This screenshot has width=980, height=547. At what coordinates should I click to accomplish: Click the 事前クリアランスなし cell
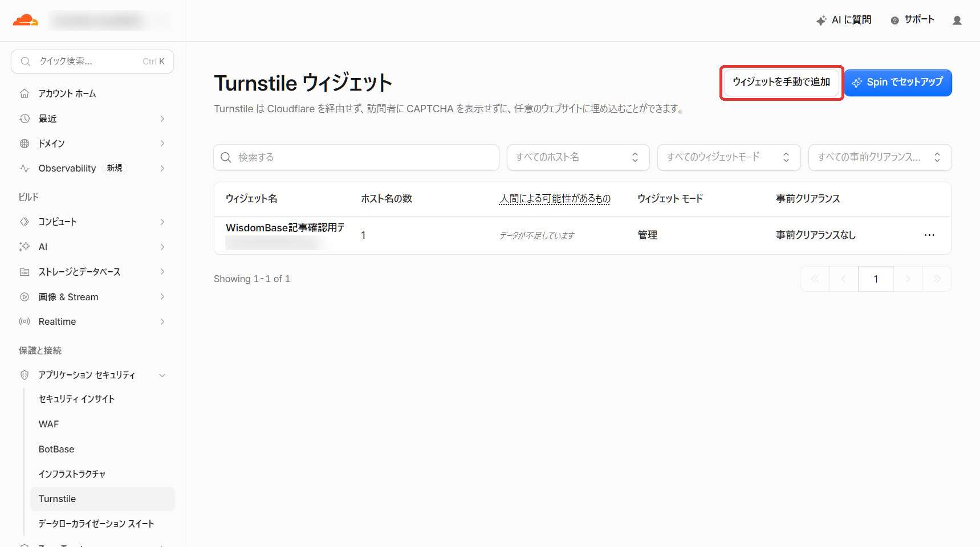click(x=816, y=235)
